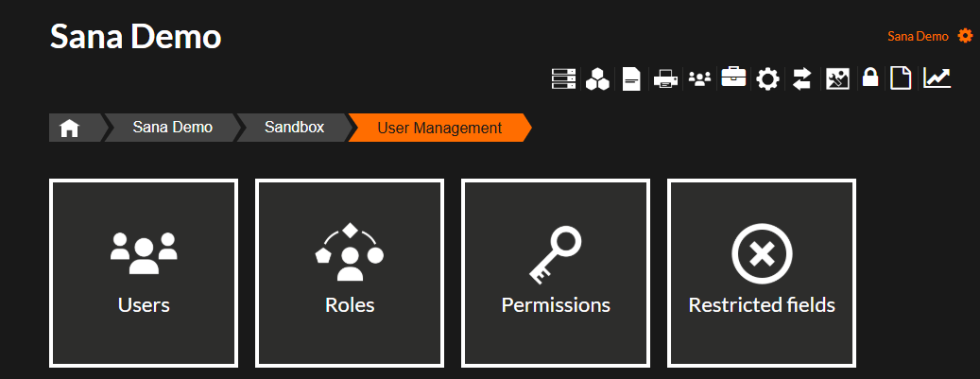Open the printer toolbar icon
Viewport: 980px width, 379px height.
point(665,79)
